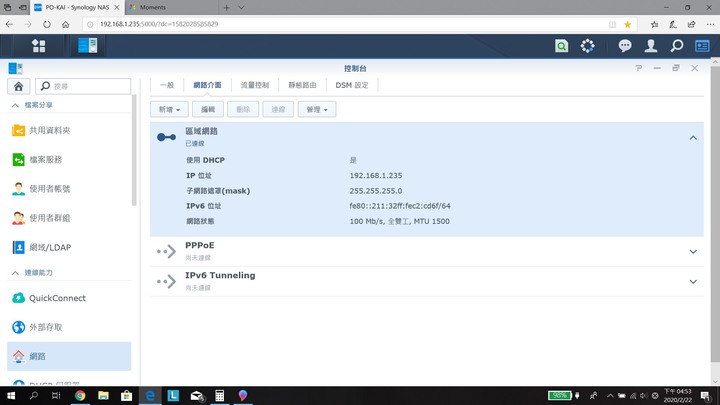The image size is (720, 405).
Task: Click the favorites star in address bar
Action: click(627, 24)
